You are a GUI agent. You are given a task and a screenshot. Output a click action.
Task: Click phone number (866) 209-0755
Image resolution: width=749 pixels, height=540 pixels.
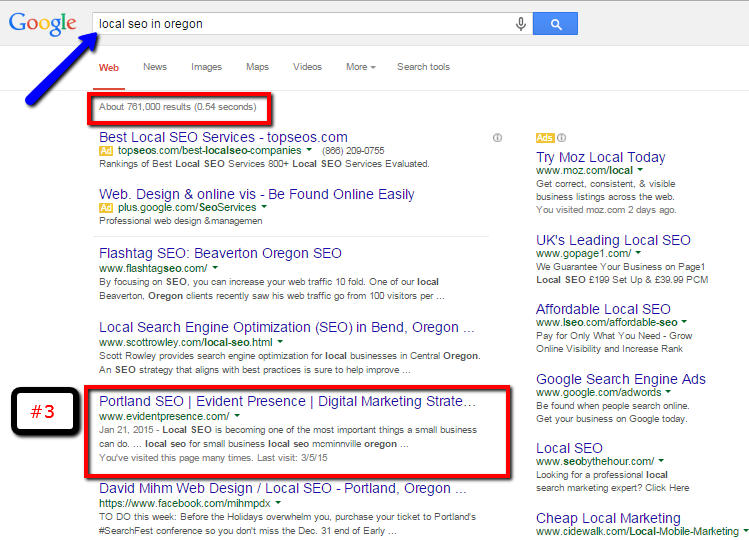click(x=353, y=151)
